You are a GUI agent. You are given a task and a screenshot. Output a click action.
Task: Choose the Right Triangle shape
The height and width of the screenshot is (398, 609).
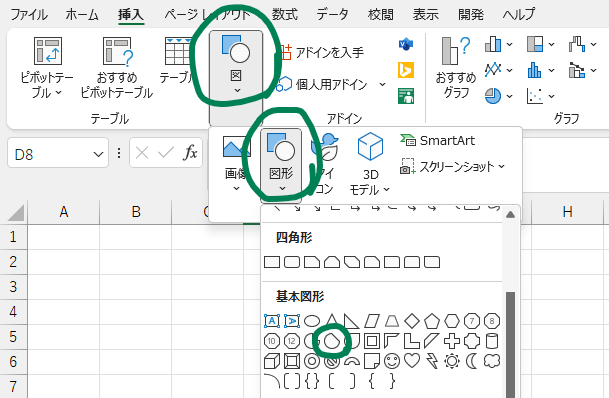tap(351, 321)
